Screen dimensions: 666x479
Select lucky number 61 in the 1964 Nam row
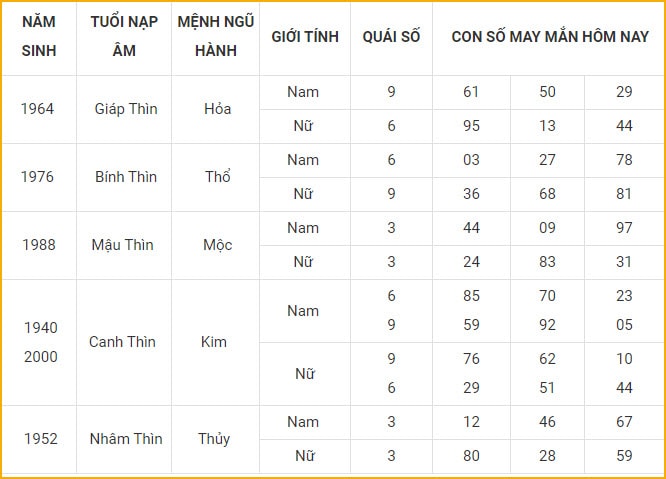pos(471,92)
